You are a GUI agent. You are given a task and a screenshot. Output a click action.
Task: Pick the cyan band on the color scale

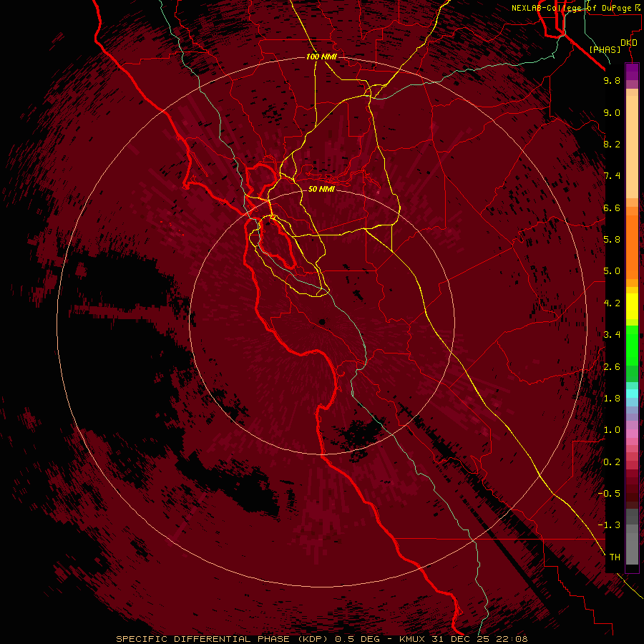(x=632, y=394)
